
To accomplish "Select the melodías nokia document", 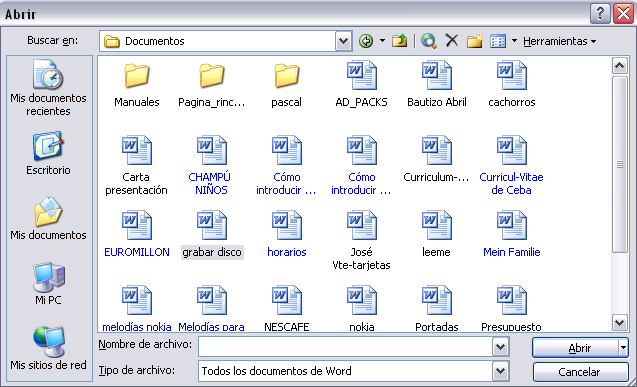I will [x=136, y=309].
